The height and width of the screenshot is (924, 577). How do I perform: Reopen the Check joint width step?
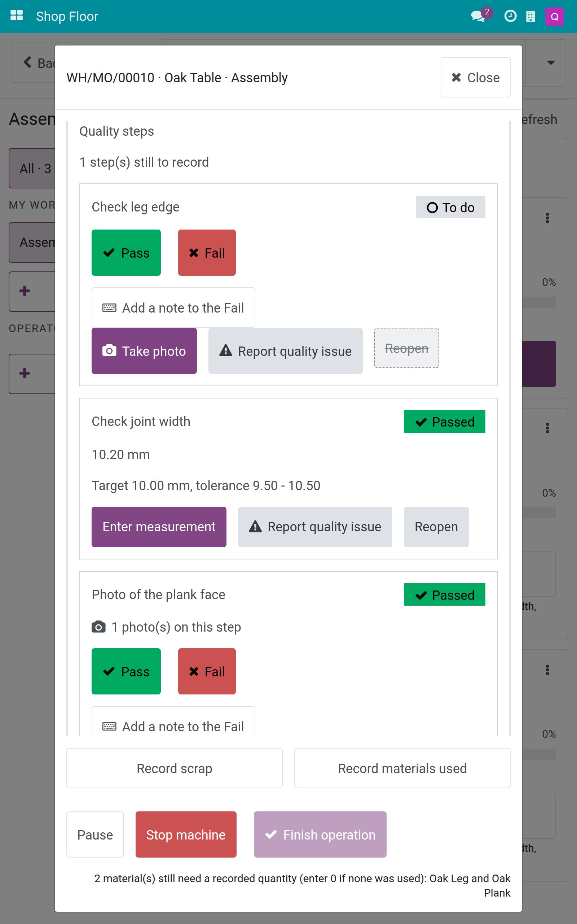(436, 527)
